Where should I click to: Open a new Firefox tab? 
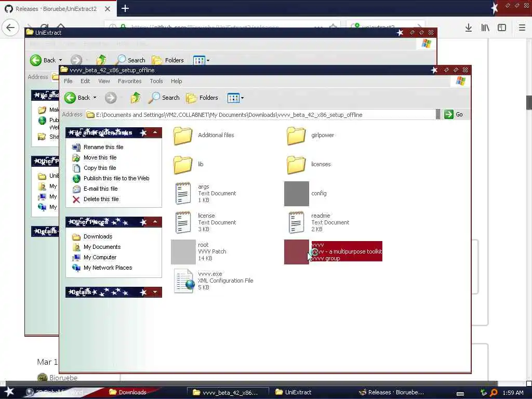[125, 8]
